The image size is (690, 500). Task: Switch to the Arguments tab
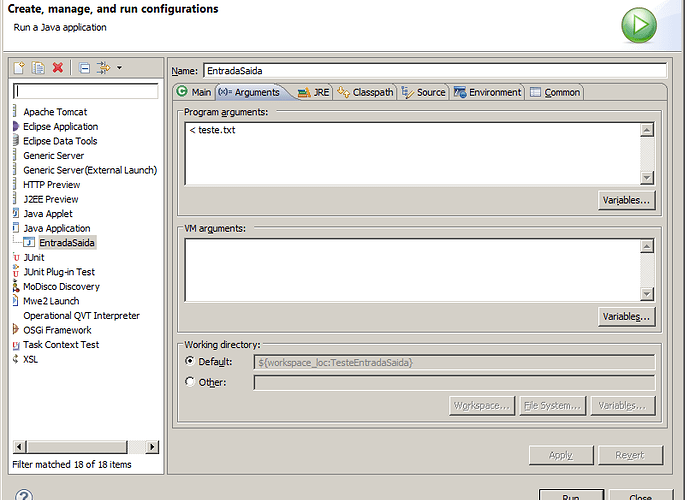click(249, 92)
